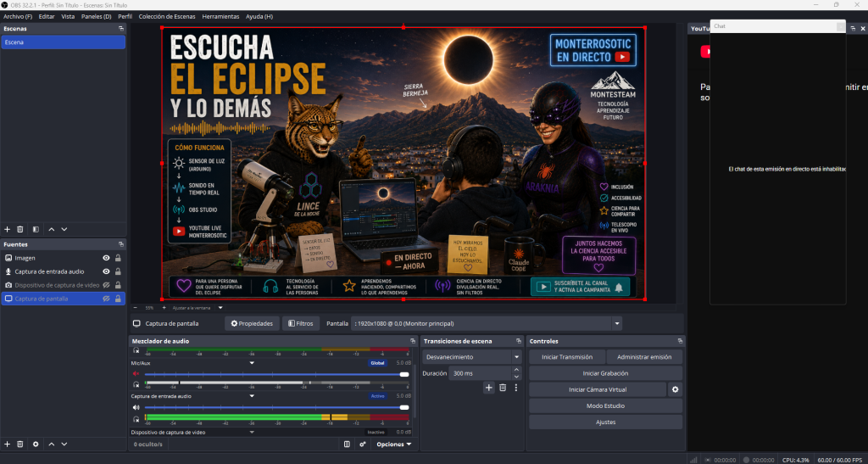Show the Captura de pantalla source
868x464 pixels.
[106, 299]
